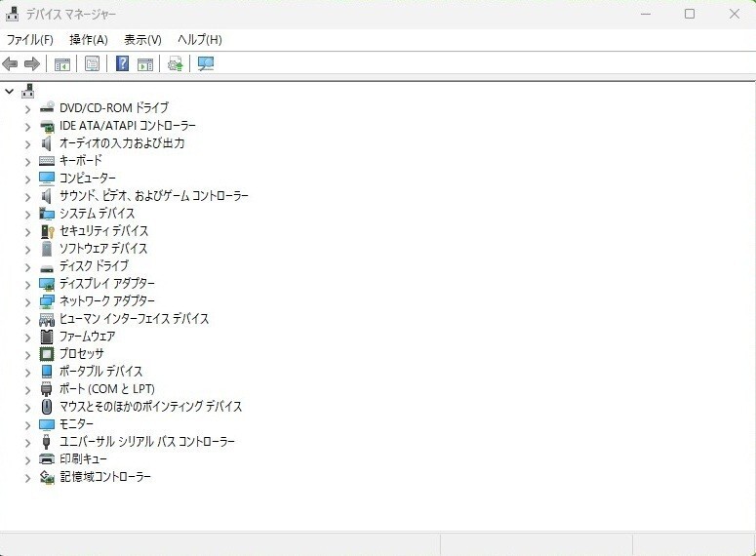Click the DVD/CD-ROM ドライブ drive icon
The width and height of the screenshot is (756, 556).
pos(47,107)
